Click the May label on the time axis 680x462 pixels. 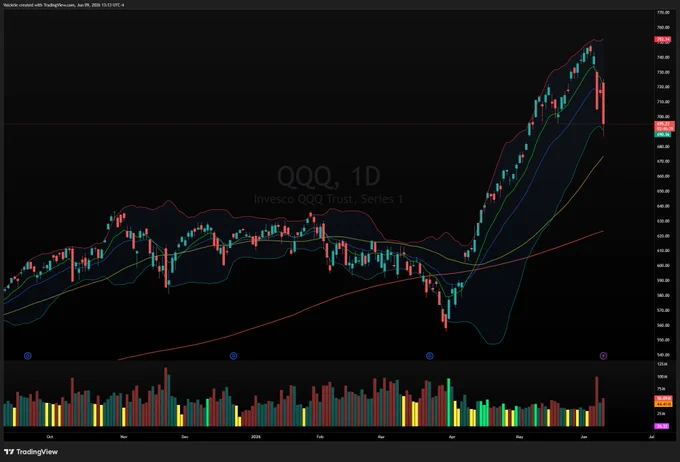(x=519, y=437)
